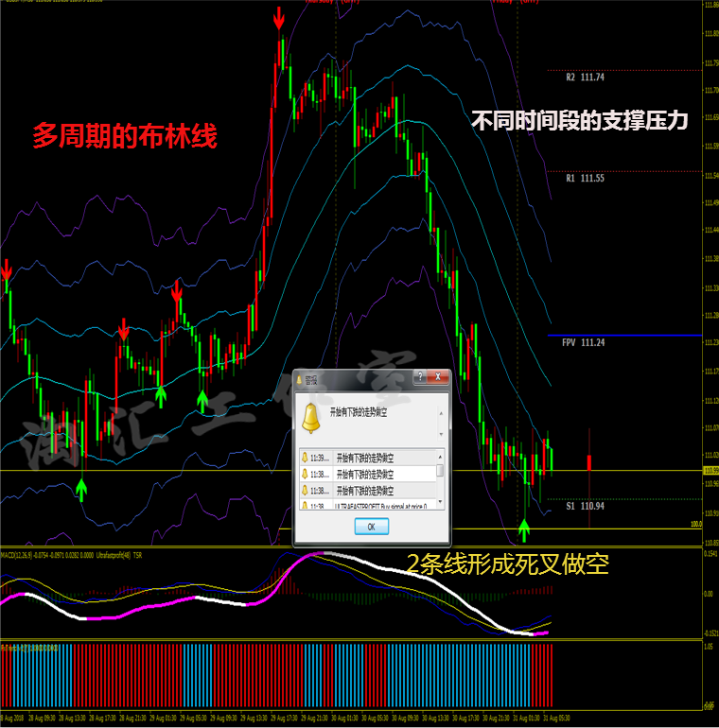Click the bell icon in dialog title bar
Viewport: 719px width, 728px height.
pyautogui.click(x=300, y=380)
